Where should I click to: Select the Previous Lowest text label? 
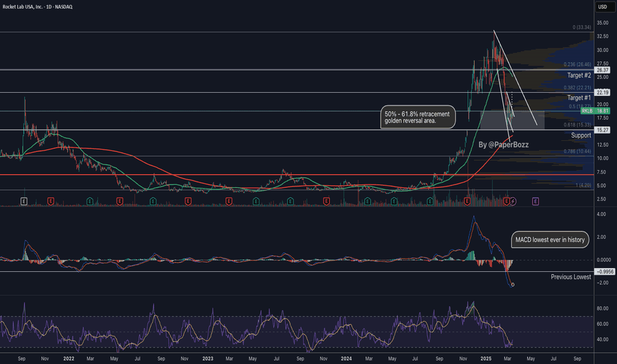[x=571, y=277]
